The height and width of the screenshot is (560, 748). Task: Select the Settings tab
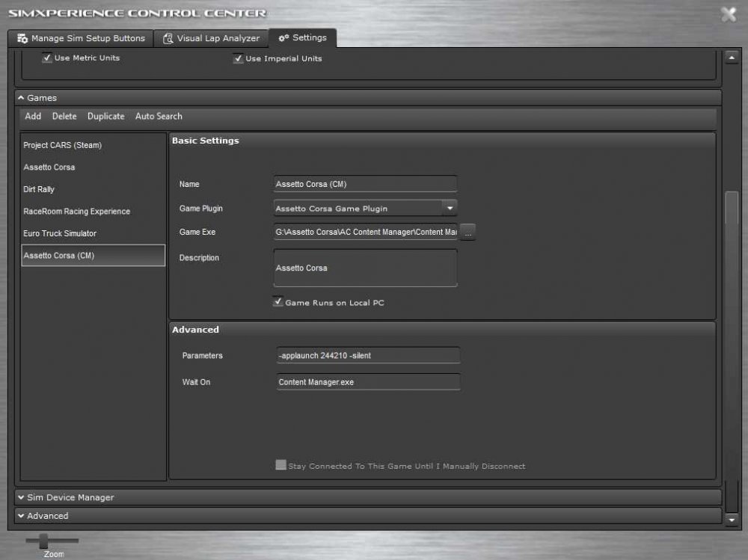(303, 37)
